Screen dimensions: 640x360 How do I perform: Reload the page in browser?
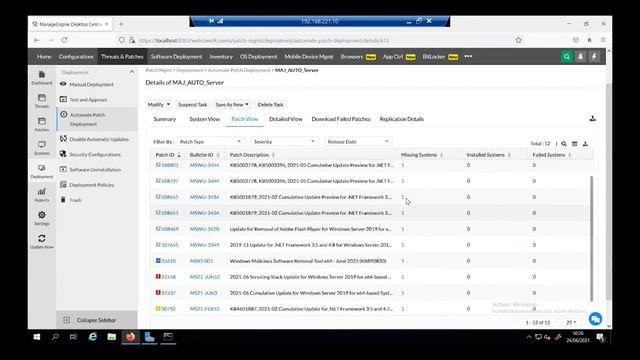(64, 40)
